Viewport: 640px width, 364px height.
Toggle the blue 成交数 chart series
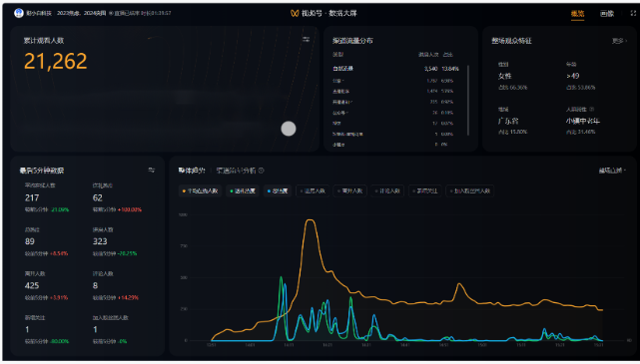278,190
